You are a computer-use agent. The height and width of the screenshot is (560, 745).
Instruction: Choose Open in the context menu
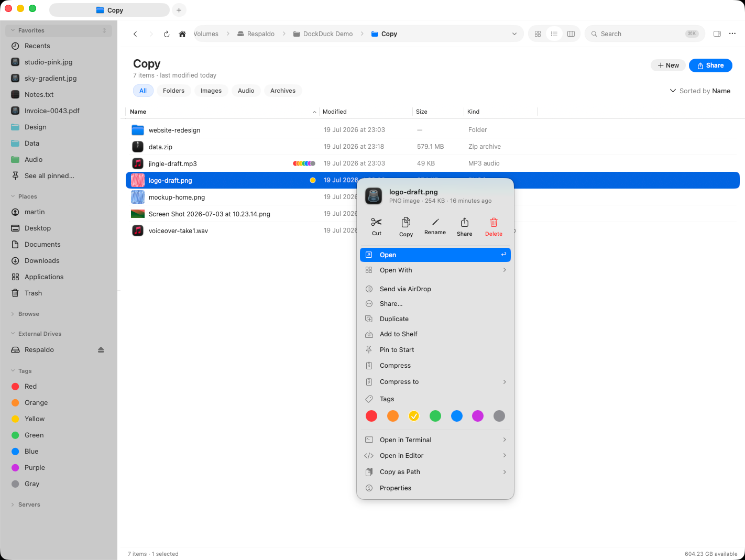(435, 255)
